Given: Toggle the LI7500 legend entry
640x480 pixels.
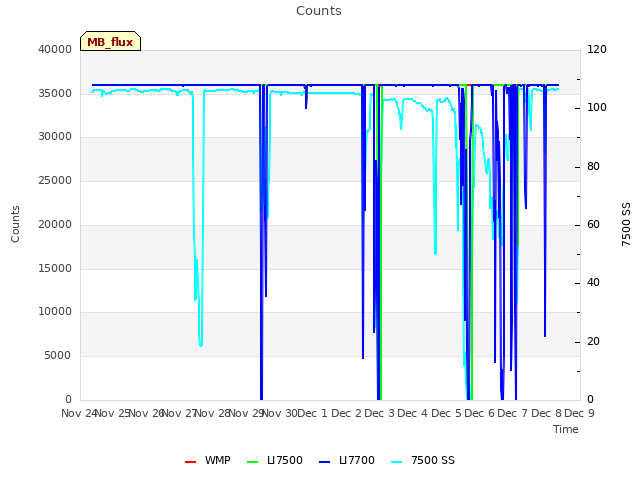Looking at the screenshot, I should click(x=275, y=460).
